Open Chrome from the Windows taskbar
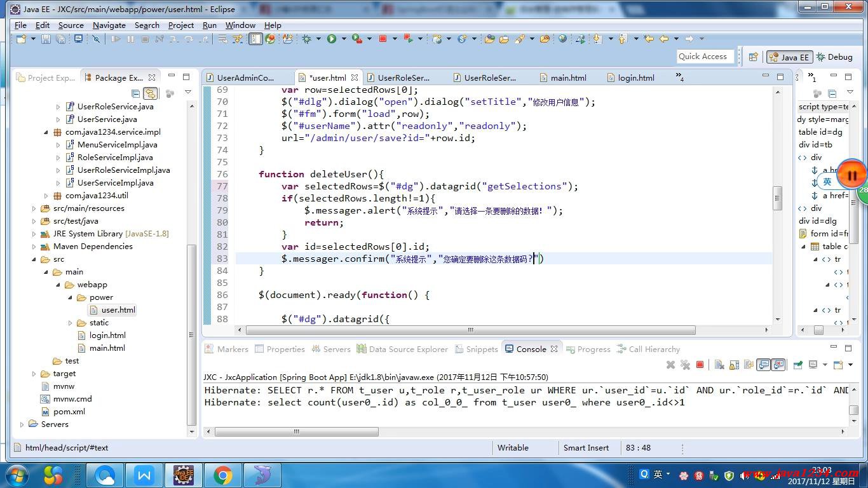Viewport: 868px width, 488px height. (222, 475)
